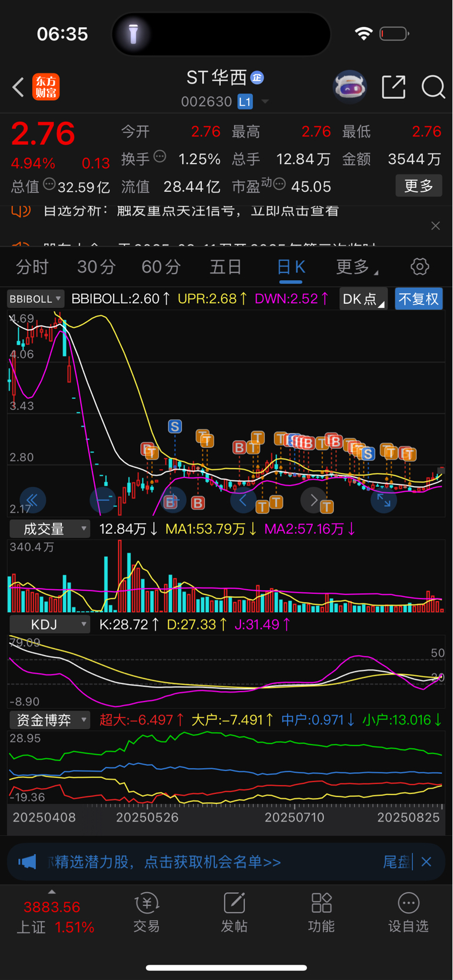Jump to earliest with double-left arrow
Image resolution: width=453 pixels, height=980 pixels.
32,501
